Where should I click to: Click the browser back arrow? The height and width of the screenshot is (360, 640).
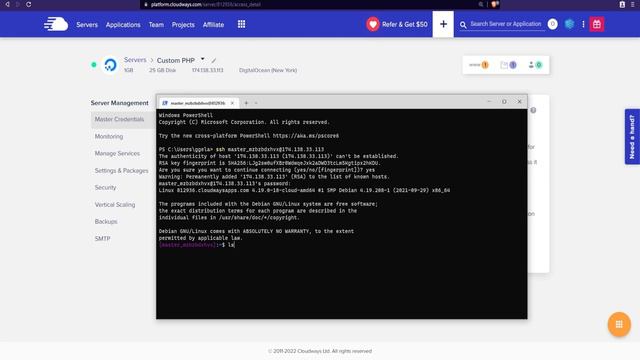point(7,4)
